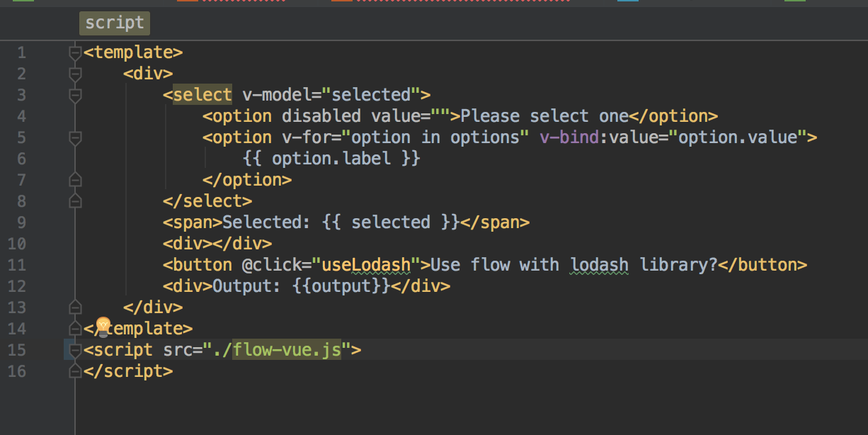This screenshot has width=868, height=435.
Task: Collapse the opening <template> tag fold marker
Action: coord(76,52)
